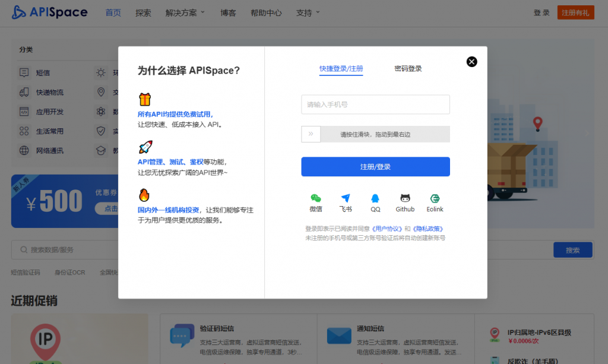Click the graduation cap category icon

point(101,150)
